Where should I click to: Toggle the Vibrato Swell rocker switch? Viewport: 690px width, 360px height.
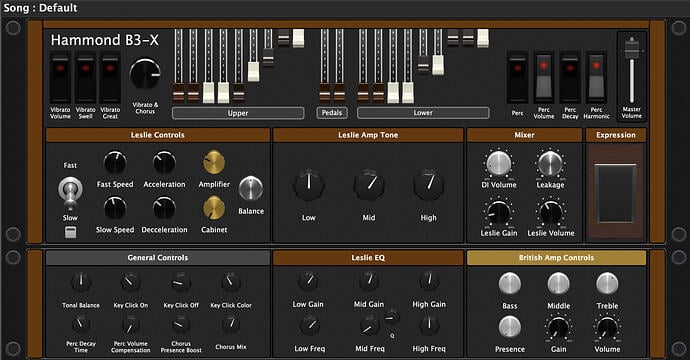85,78
